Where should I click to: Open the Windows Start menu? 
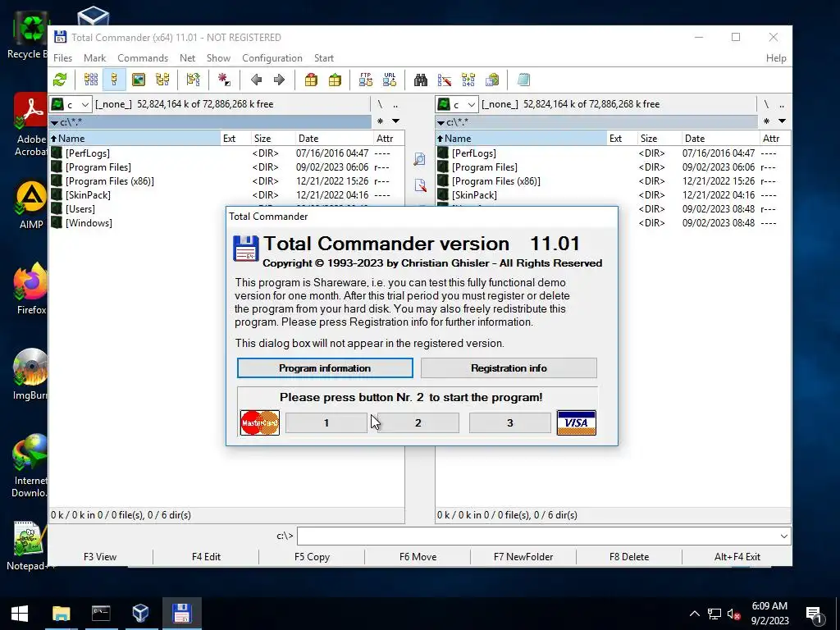click(20, 614)
